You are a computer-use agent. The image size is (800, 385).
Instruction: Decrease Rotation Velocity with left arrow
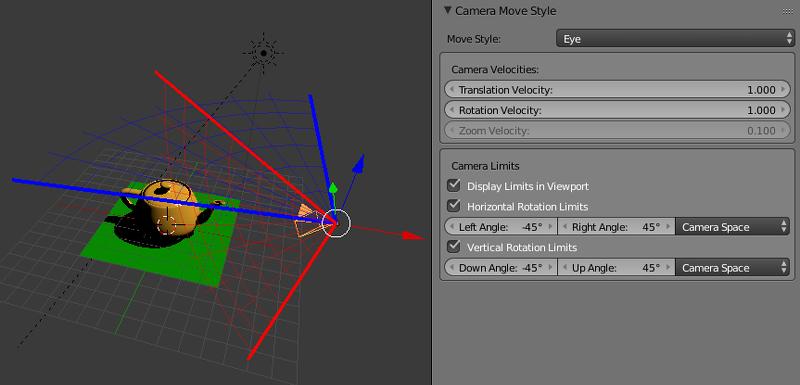(x=452, y=110)
